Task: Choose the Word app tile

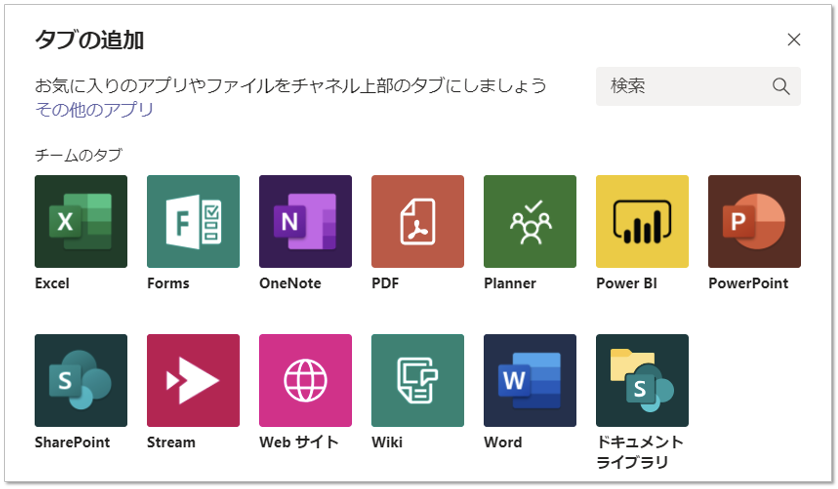Action: (530, 381)
